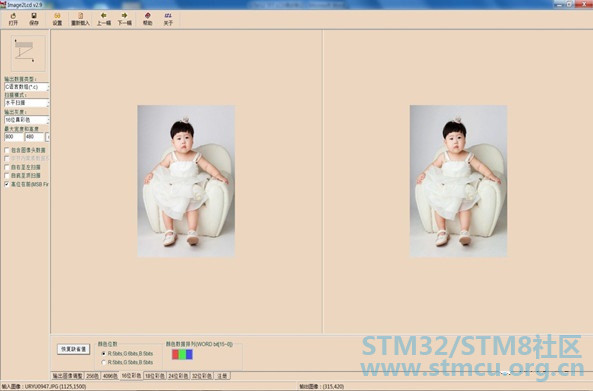
Task: Select the R:5bits G:5bits B:5bits radio option
Action: coord(104,362)
